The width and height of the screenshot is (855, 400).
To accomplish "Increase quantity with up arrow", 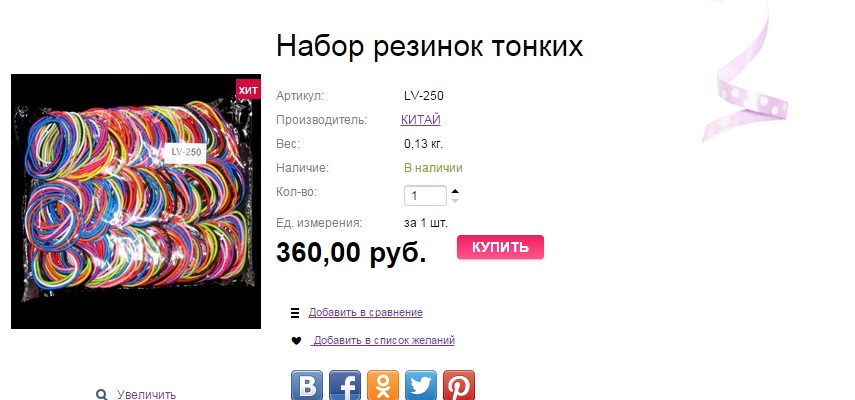I will click(455, 191).
